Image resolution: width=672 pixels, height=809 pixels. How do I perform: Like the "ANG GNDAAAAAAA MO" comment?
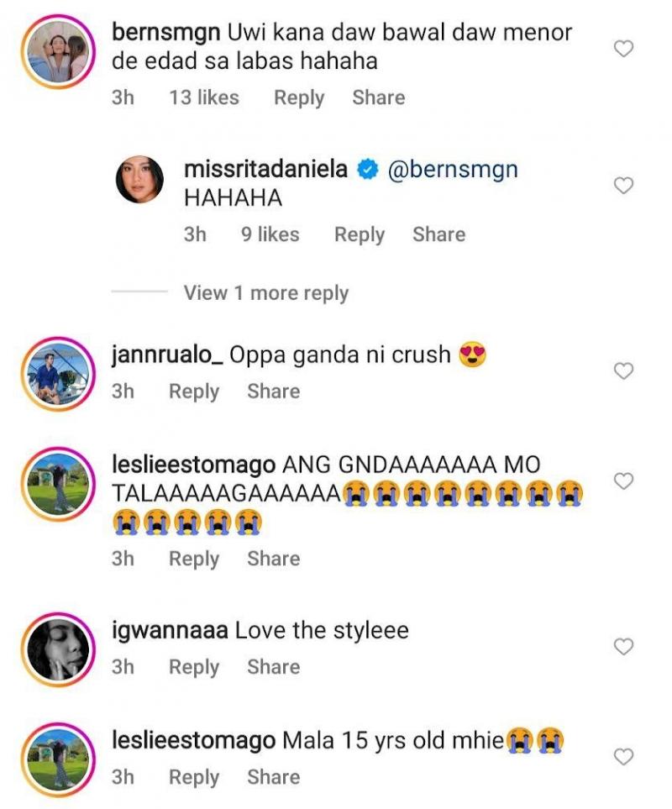[623, 481]
